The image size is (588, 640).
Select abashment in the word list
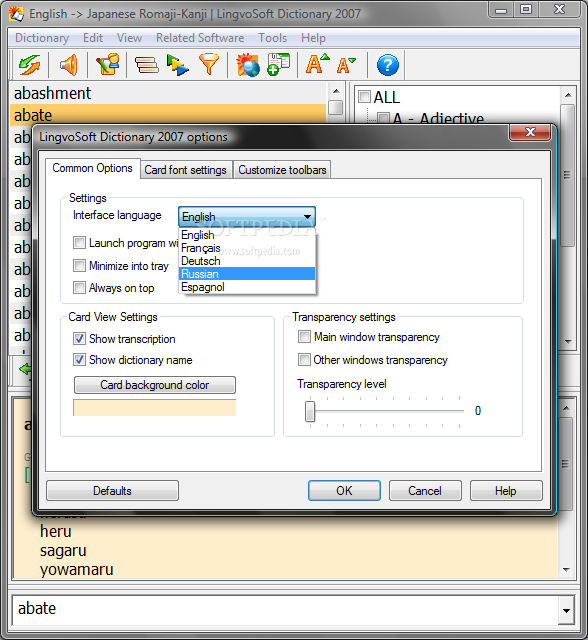(x=168, y=93)
